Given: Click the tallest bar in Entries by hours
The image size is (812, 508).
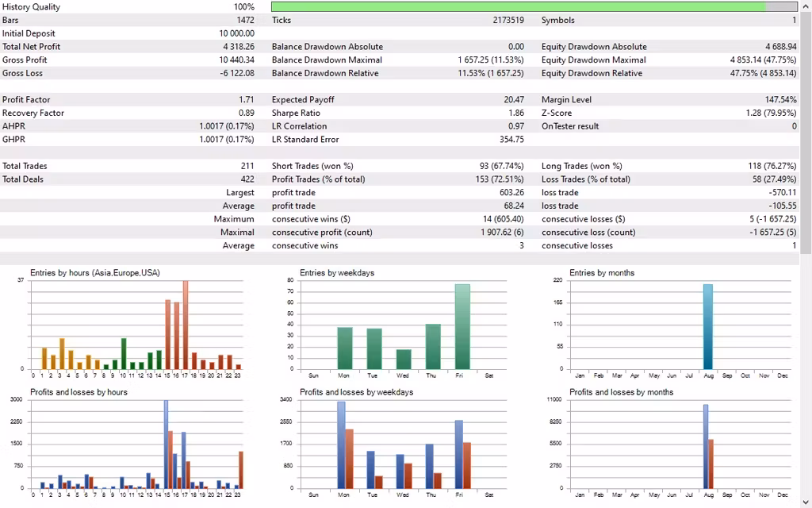Looking at the screenshot, I should click(x=186, y=325).
